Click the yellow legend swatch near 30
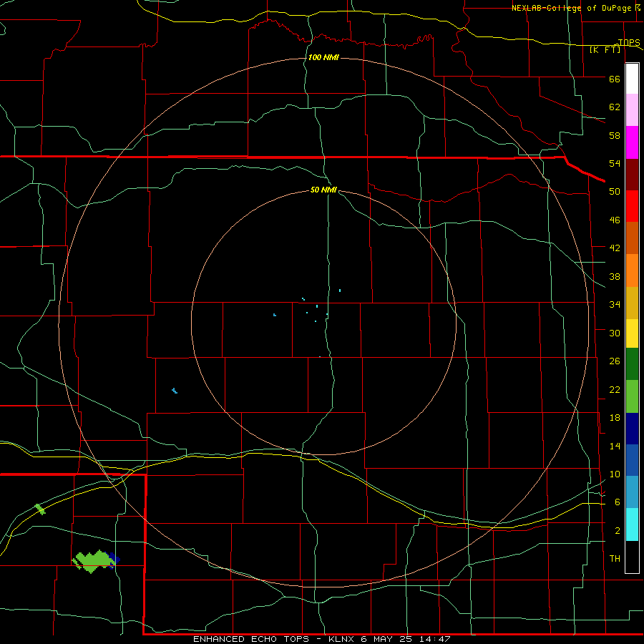 click(632, 333)
